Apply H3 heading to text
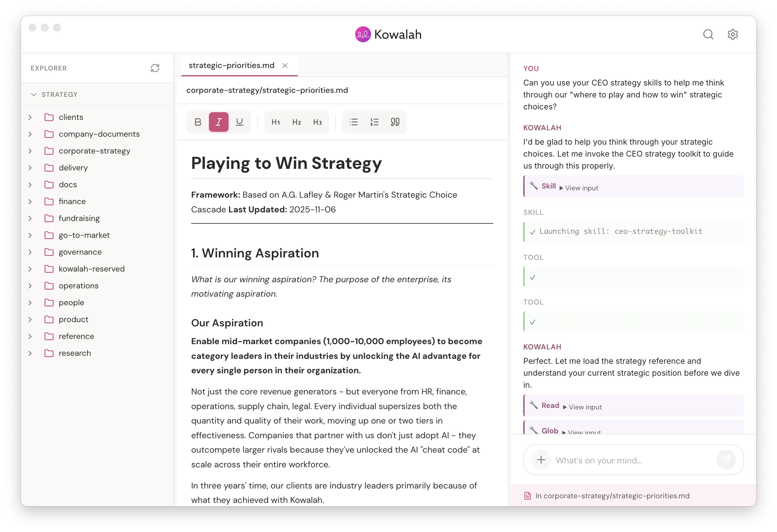Viewport: 777px width, 532px height. [x=317, y=122]
